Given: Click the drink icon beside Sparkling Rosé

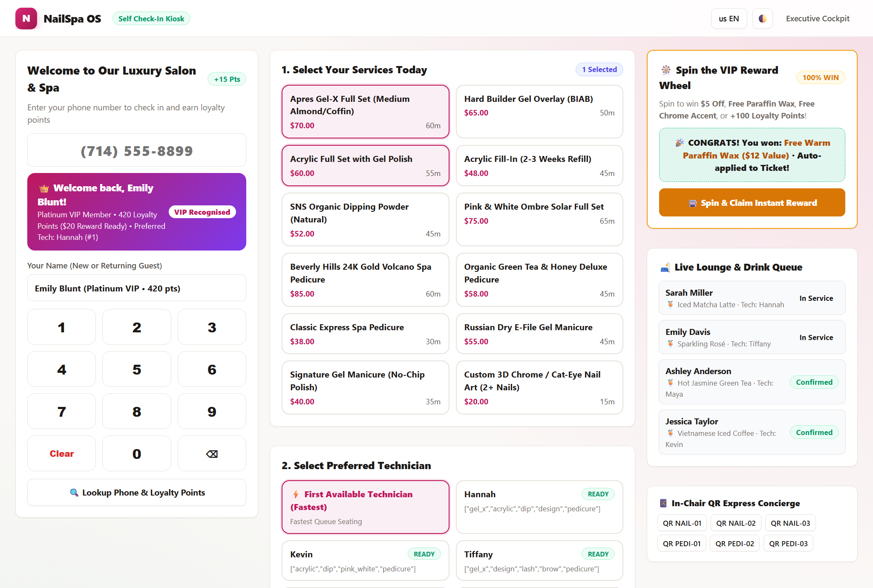Looking at the screenshot, I should (x=670, y=344).
